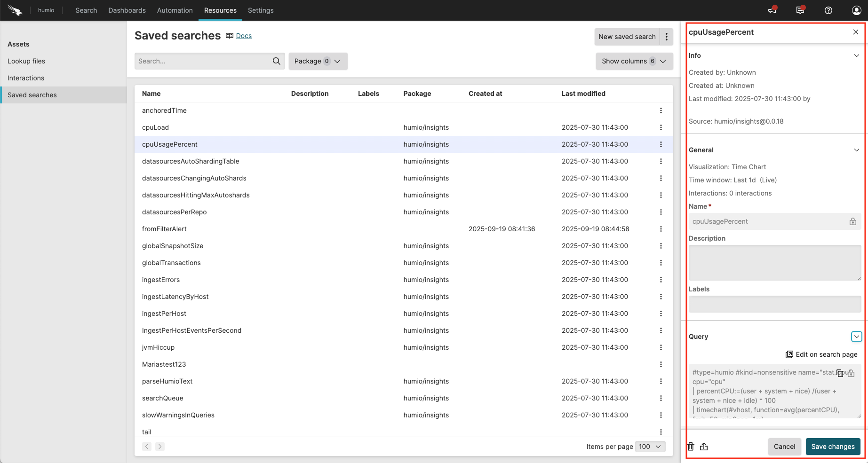The height and width of the screenshot is (463, 868).
Task: Open the help question mark icon
Action: pyautogui.click(x=828, y=10)
